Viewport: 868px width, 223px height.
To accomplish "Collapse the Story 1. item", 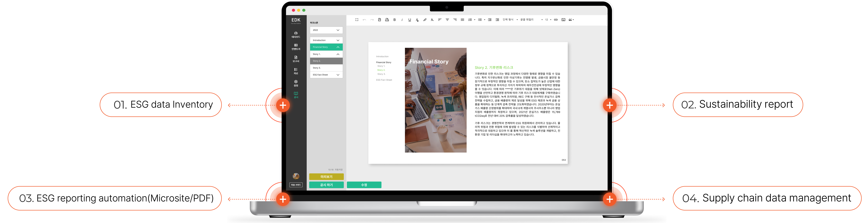I will [x=326, y=54].
